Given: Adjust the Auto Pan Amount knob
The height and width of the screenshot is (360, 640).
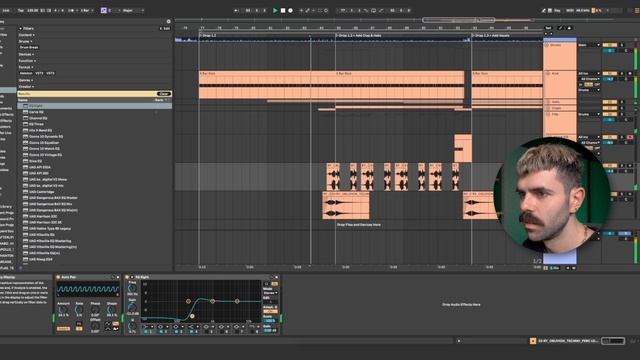Looking at the screenshot, I should click(x=63, y=310).
